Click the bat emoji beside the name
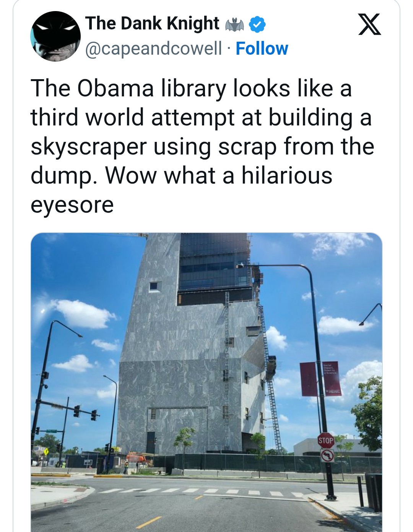 click(234, 25)
